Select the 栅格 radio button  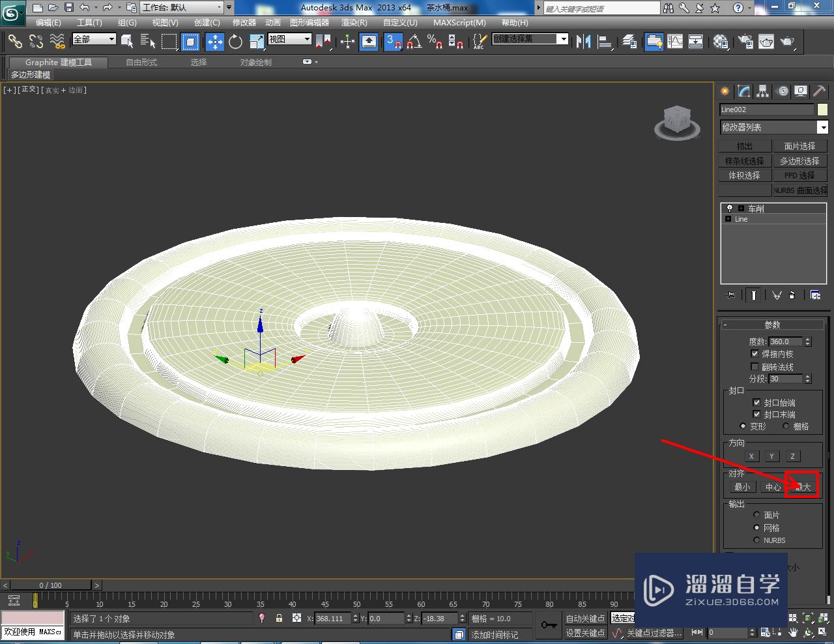pyautogui.click(x=786, y=426)
